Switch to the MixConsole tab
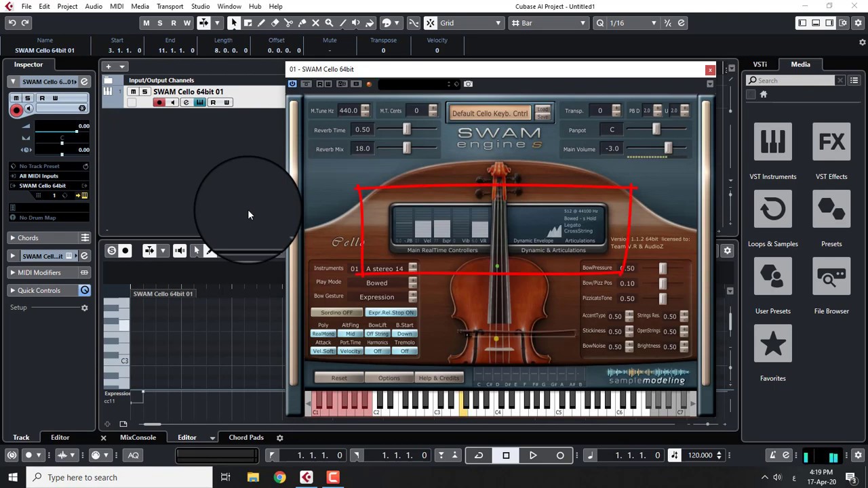This screenshot has width=868, height=488. 138,438
